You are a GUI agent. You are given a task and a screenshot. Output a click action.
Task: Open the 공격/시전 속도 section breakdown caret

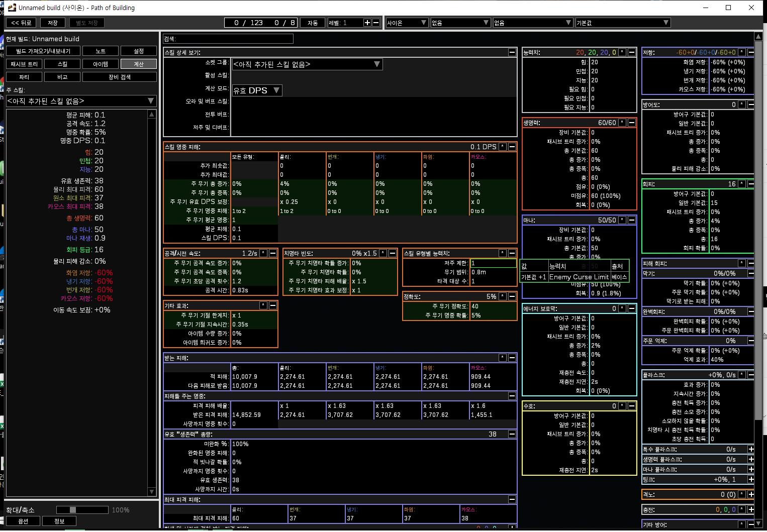pos(263,253)
